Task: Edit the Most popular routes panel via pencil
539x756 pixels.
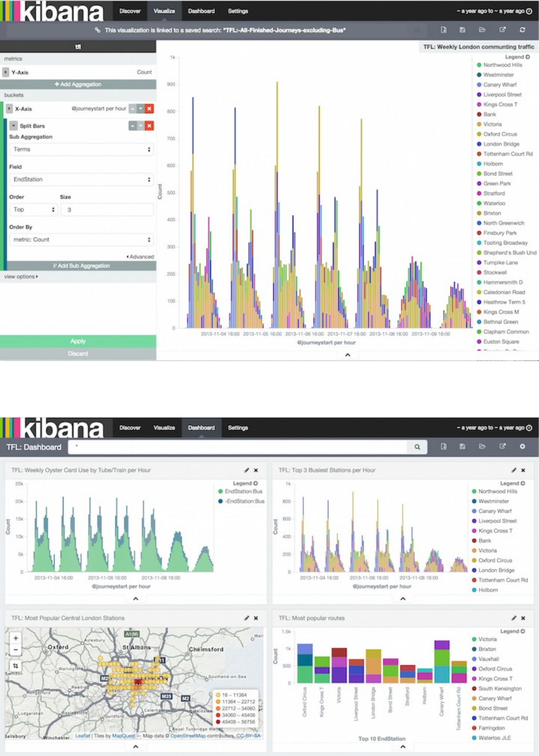Action: pyautogui.click(x=514, y=618)
